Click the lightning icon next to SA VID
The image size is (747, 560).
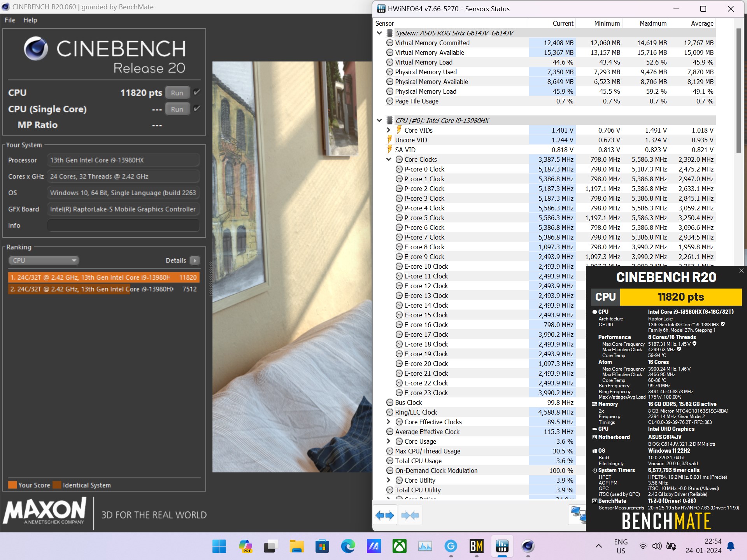389,149
